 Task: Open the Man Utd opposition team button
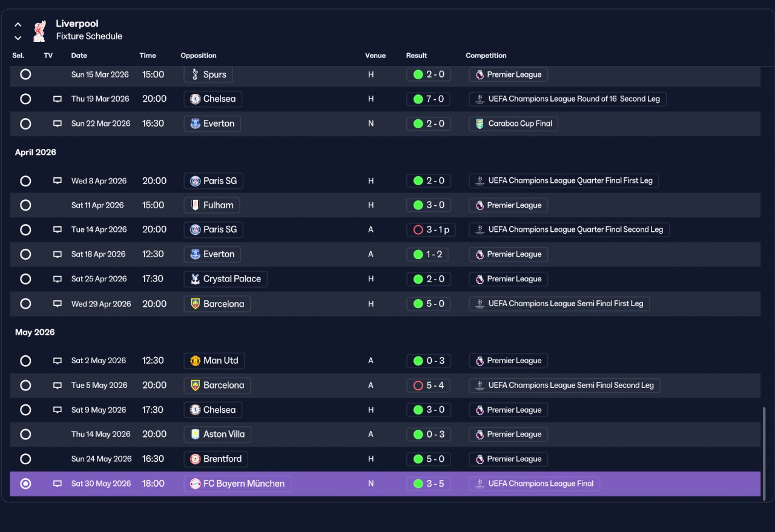214,361
